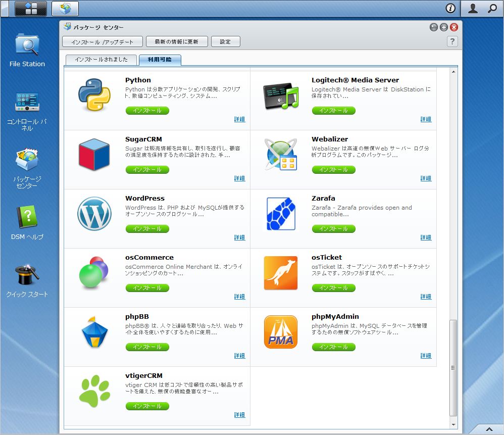Open 詳細 link for Webalizer
The image size is (504, 435).
(426, 178)
